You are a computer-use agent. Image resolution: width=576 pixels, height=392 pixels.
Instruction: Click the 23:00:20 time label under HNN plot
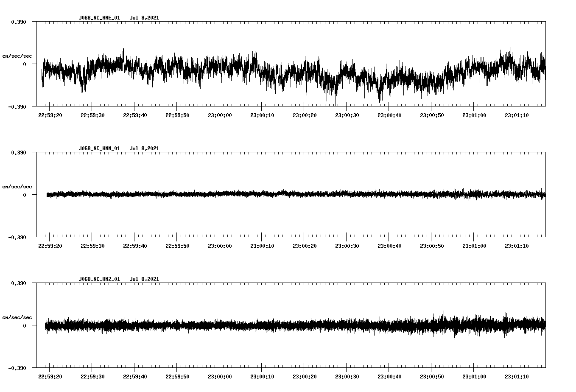coord(304,246)
